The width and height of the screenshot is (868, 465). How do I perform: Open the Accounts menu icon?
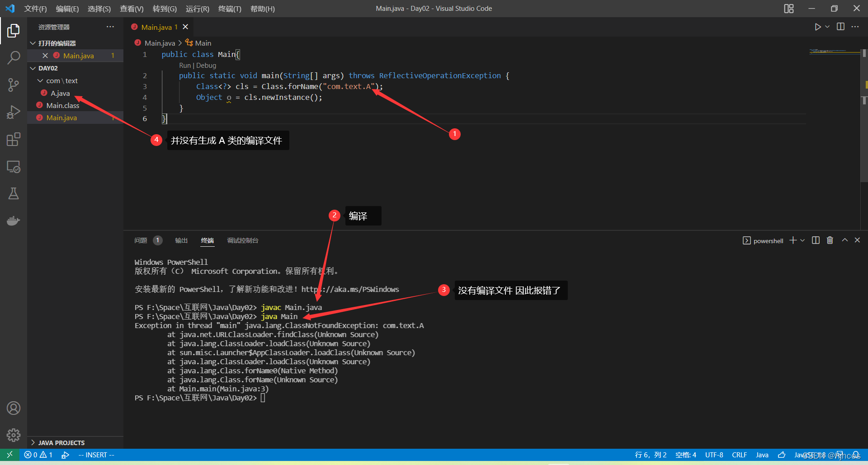click(14, 408)
